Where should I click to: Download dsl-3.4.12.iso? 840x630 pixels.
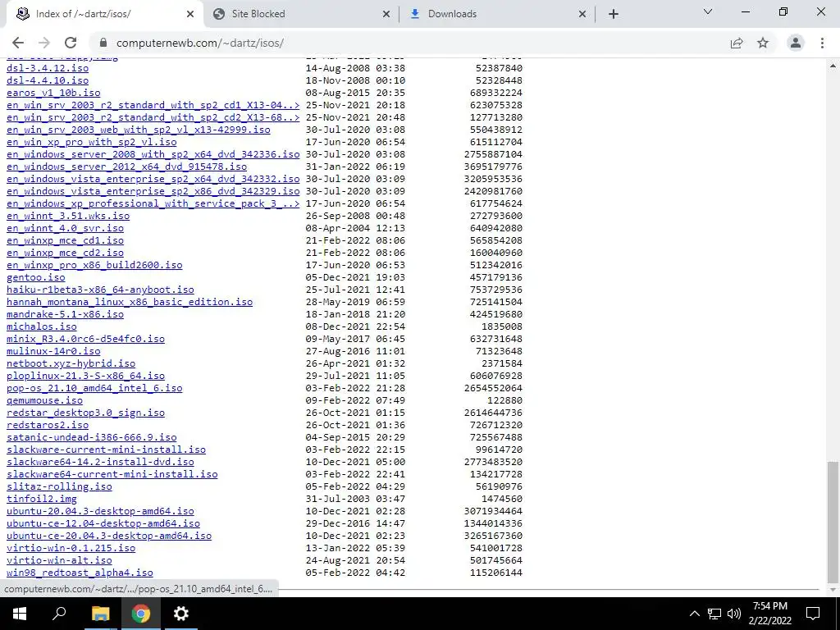pyautogui.click(x=48, y=68)
